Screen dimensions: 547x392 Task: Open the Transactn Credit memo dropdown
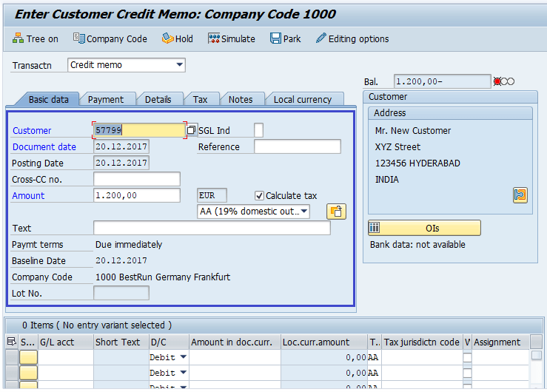pos(179,65)
